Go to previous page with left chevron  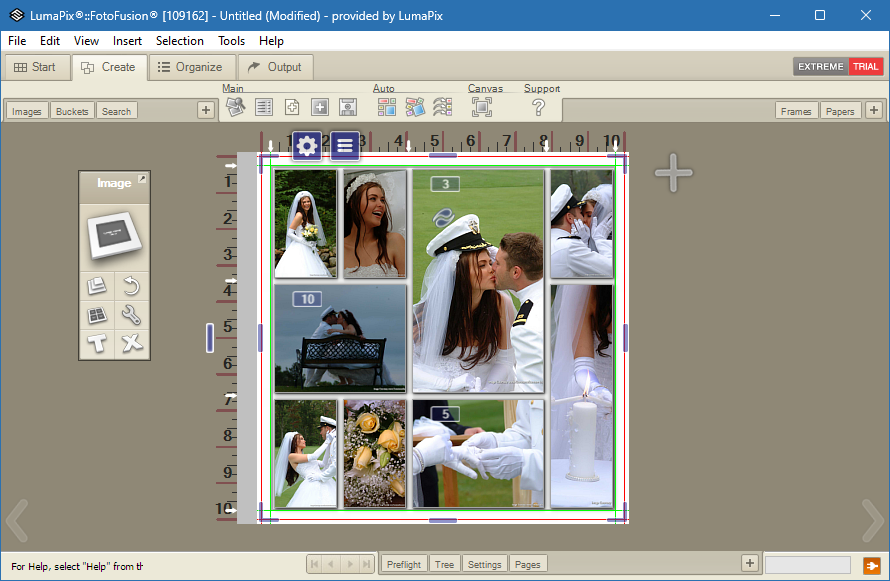[x=17, y=520]
